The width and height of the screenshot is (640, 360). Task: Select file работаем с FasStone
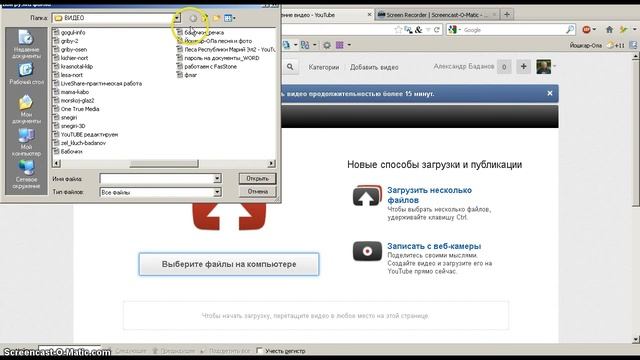[207, 67]
